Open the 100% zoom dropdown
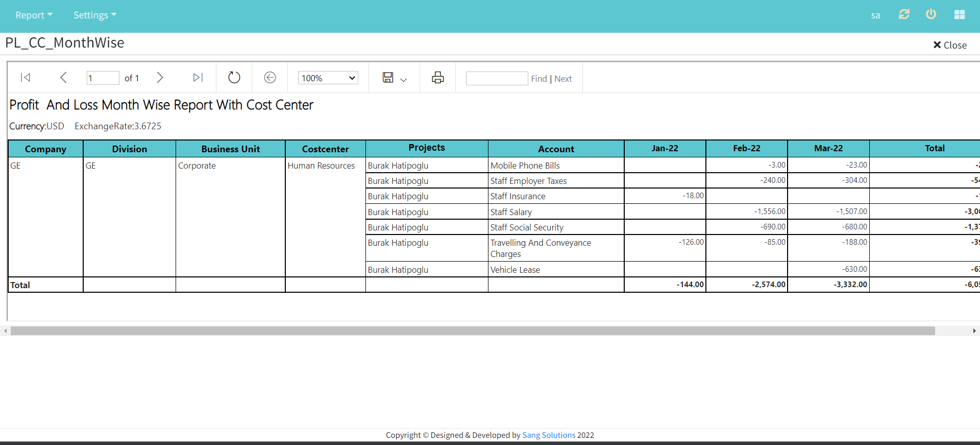This screenshot has height=445, width=980. (x=328, y=78)
